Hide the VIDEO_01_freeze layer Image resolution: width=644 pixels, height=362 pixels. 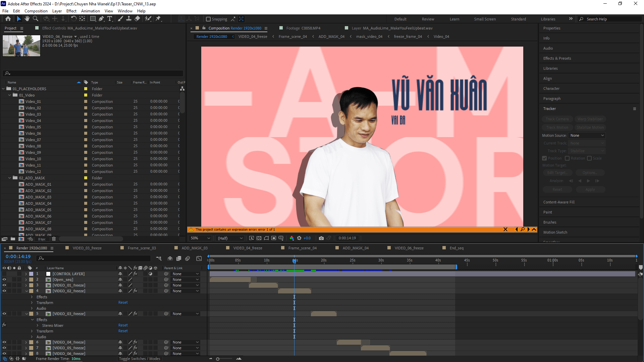tap(4, 285)
